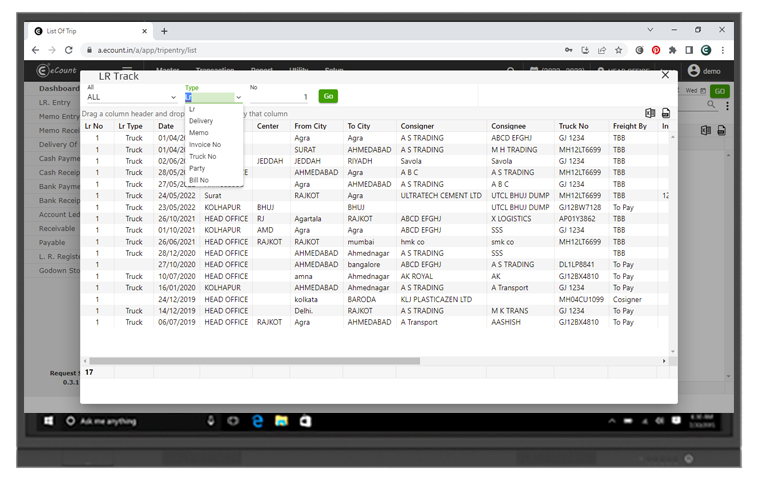Open LR. Entry in the sidebar
The height and width of the screenshot is (480, 757).
tap(55, 102)
